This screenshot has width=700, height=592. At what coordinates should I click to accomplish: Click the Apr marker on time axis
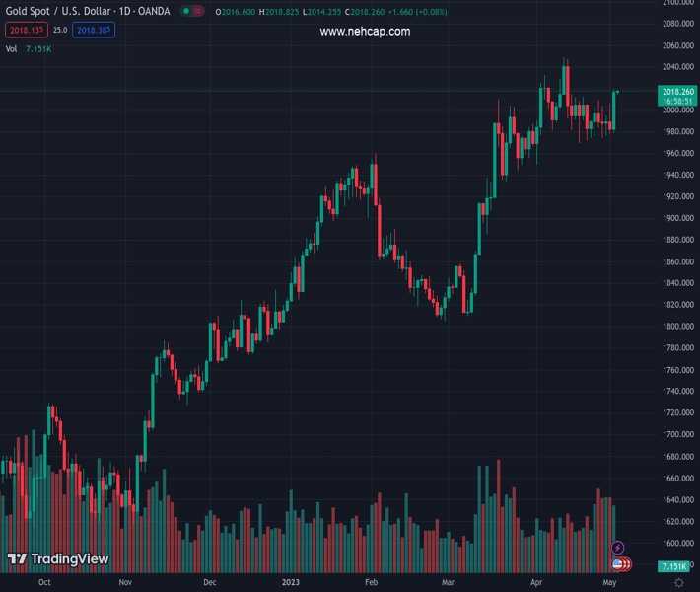tap(536, 583)
